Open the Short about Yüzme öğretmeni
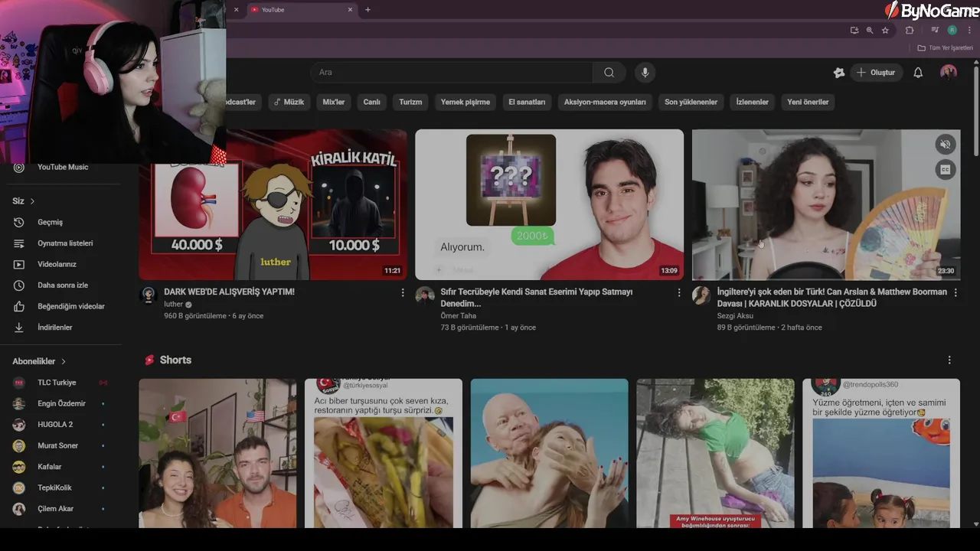Viewport: 980px width, 551px height. [x=881, y=453]
